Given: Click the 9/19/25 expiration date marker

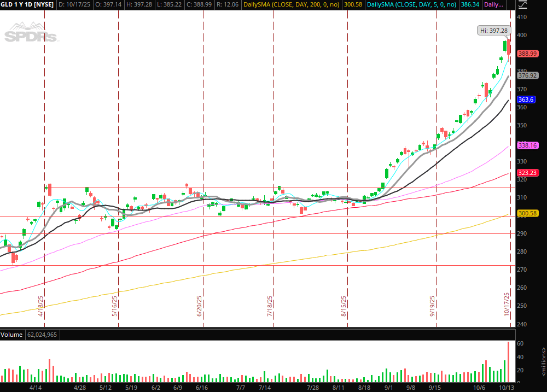Looking at the screenshot, I should [432, 306].
